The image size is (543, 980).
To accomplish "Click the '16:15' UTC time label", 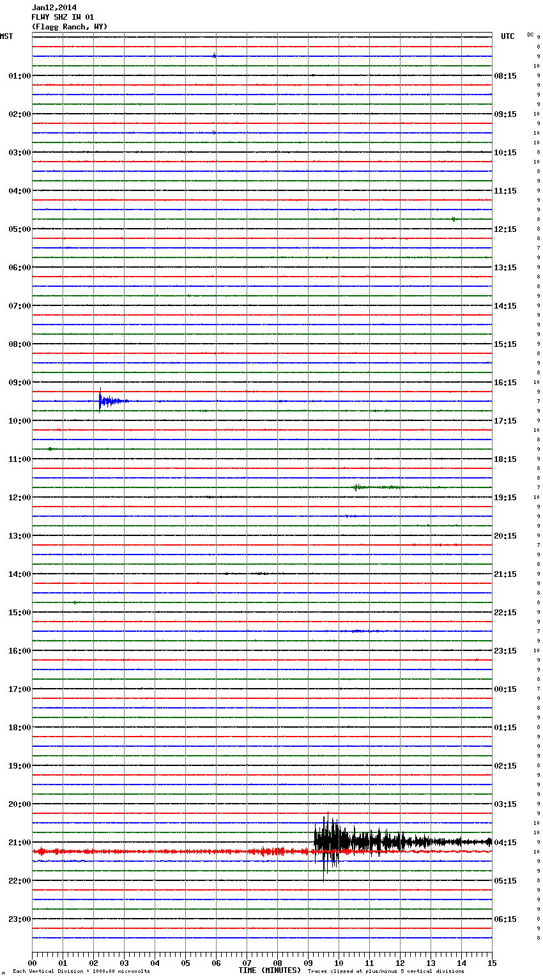I will pos(505,383).
